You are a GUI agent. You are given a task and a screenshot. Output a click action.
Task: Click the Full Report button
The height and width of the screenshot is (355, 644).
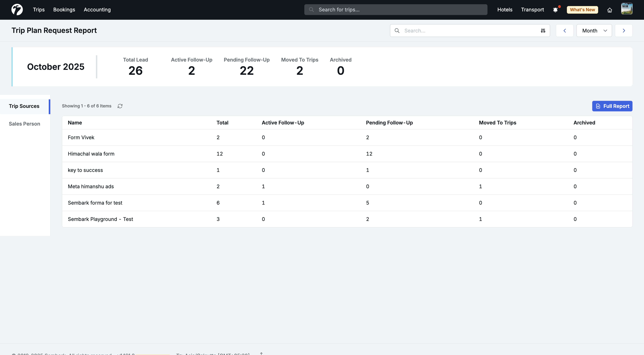point(612,106)
